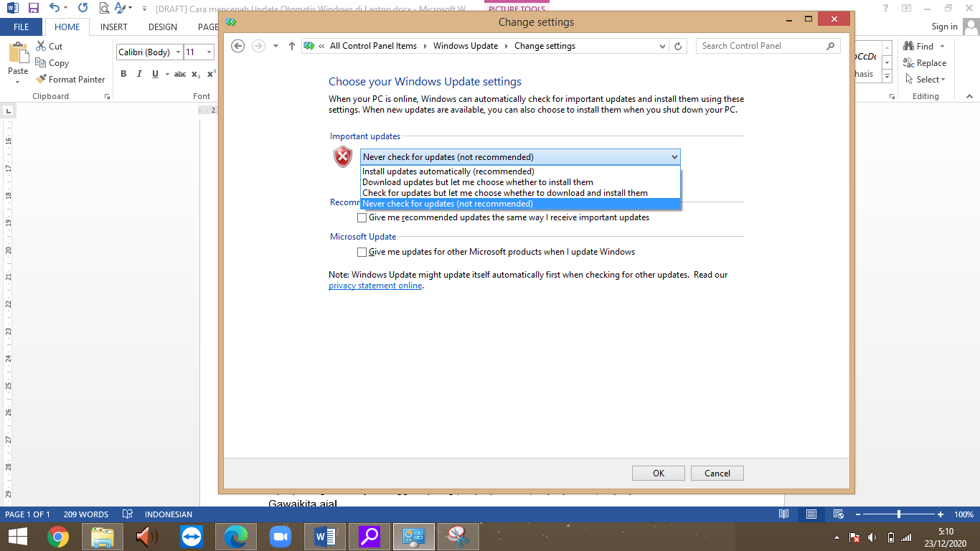
Task: Click Word zoom slider handle
Action: coord(898,514)
